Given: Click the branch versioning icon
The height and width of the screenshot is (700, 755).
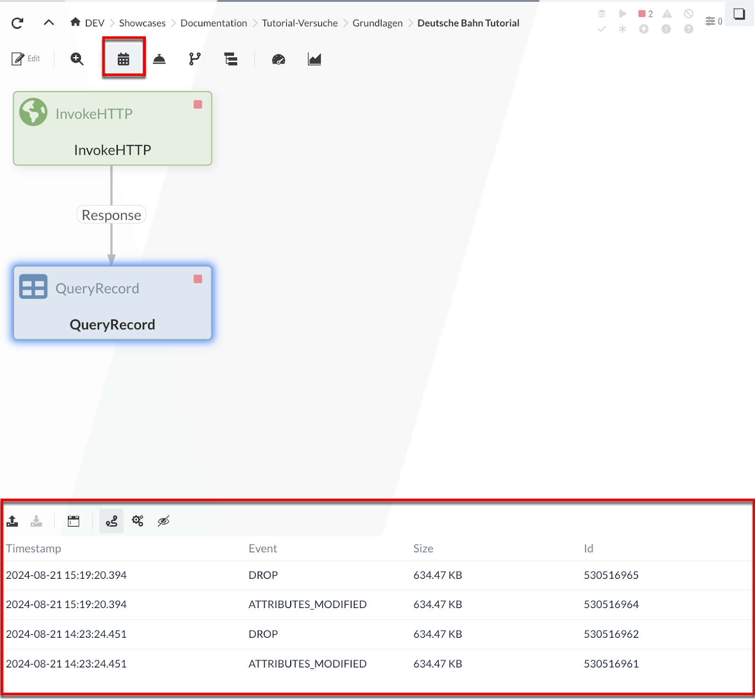Looking at the screenshot, I should coord(194,59).
